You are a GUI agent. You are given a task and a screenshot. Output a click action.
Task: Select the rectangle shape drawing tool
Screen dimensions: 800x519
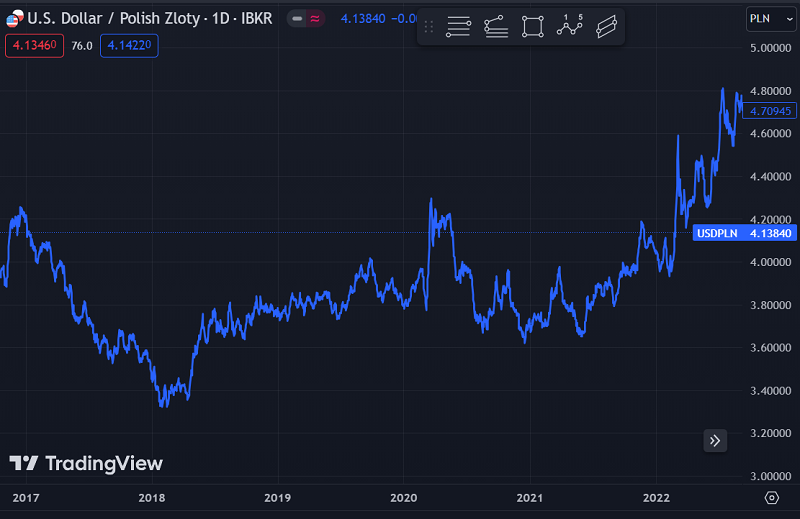[532, 27]
